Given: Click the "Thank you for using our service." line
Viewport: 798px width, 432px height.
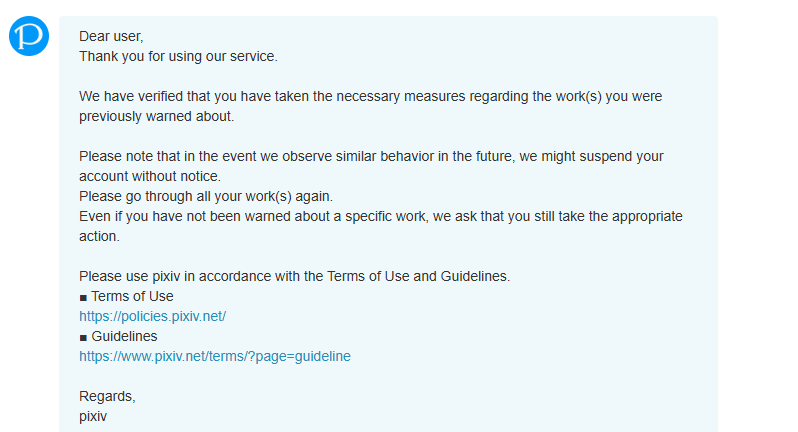Looking at the screenshot, I should tap(178, 56).
